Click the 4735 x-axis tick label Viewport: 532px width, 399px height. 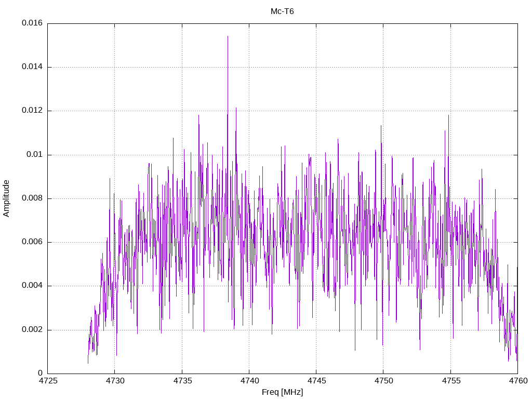(182, 381)
